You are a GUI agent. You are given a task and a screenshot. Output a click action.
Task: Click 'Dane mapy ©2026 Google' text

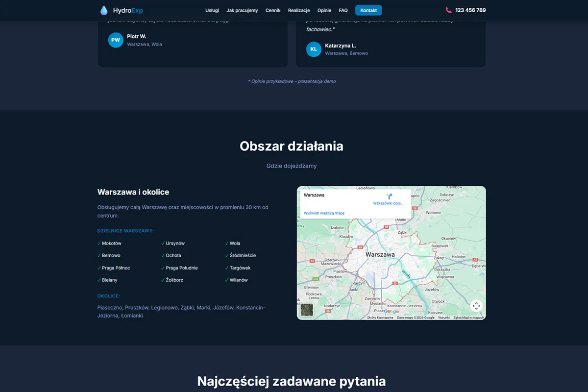coord(416,318)
